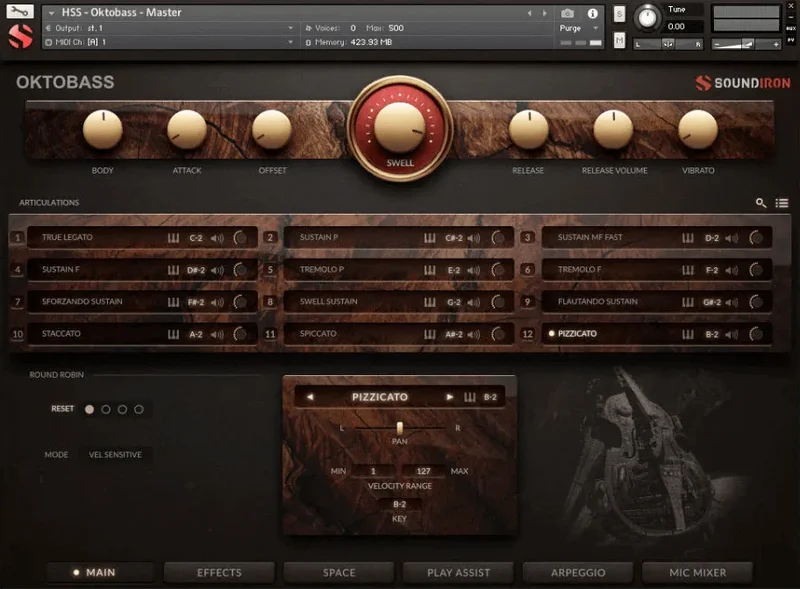Switch to the Mic Mixer tab
The image size is (800, 589).
[x=697, y=573]
